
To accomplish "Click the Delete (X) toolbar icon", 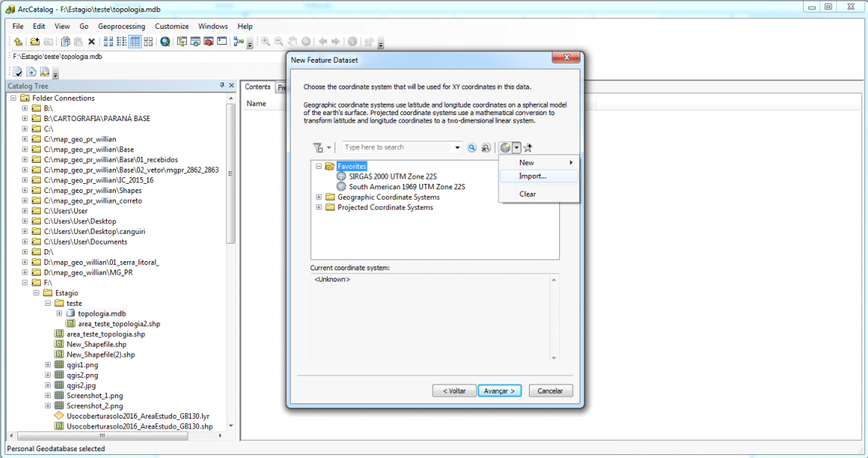I will tap(92, 42).
